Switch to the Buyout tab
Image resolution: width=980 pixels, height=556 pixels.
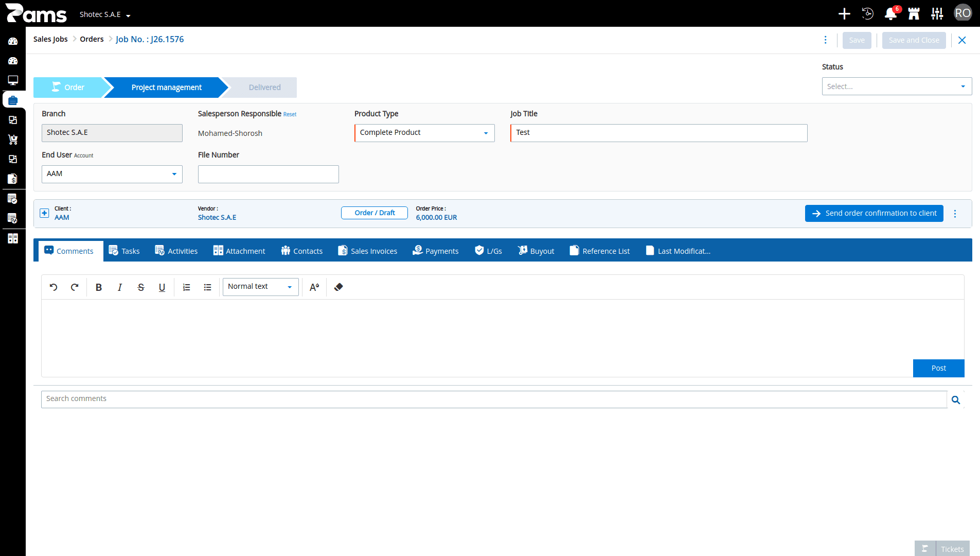click(536, 251)
